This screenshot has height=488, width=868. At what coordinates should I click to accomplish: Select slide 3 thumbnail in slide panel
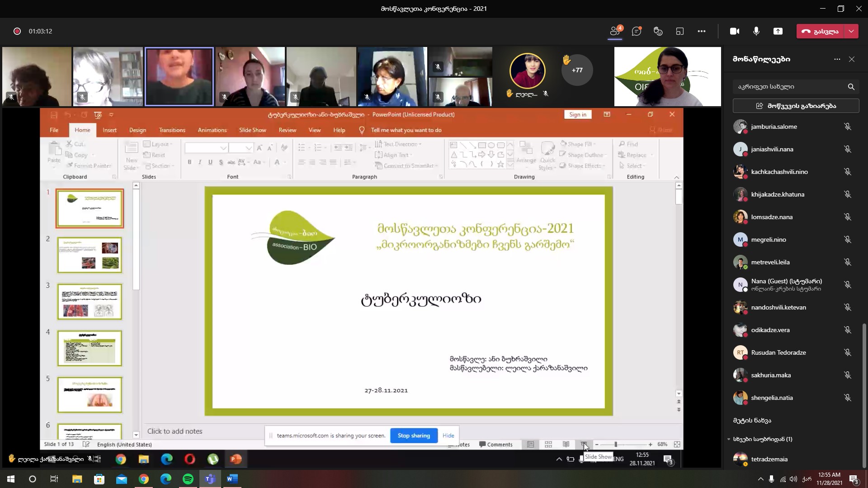click(x=90, y=302)
